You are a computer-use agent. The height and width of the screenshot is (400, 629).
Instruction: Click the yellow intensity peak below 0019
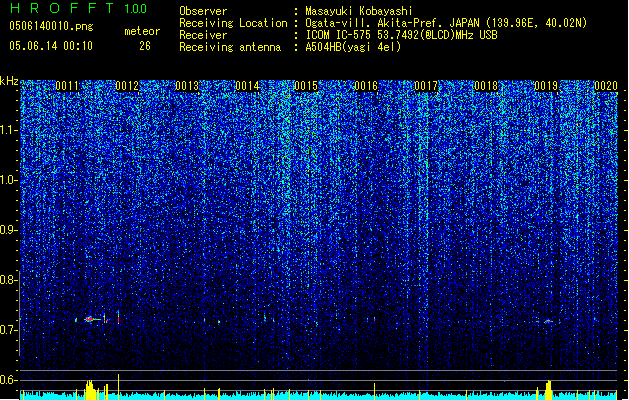(x=548, y=390)
